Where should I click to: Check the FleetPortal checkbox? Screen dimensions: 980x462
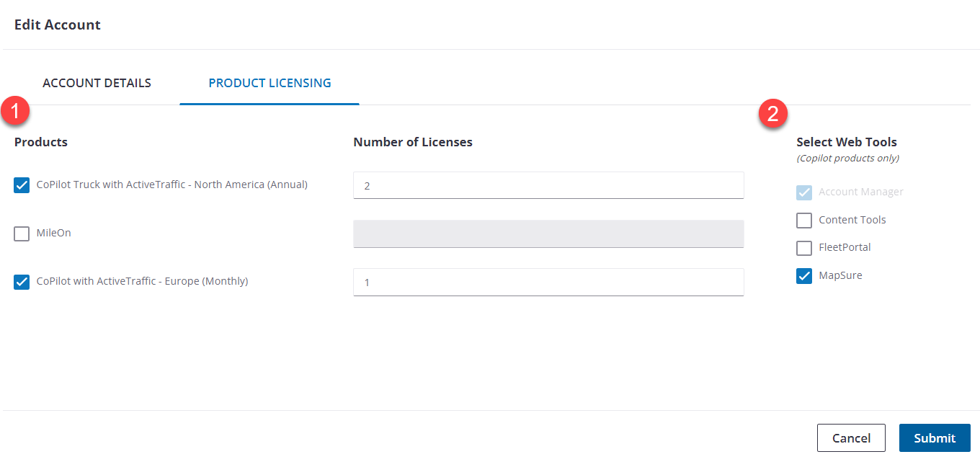[804, 248]
